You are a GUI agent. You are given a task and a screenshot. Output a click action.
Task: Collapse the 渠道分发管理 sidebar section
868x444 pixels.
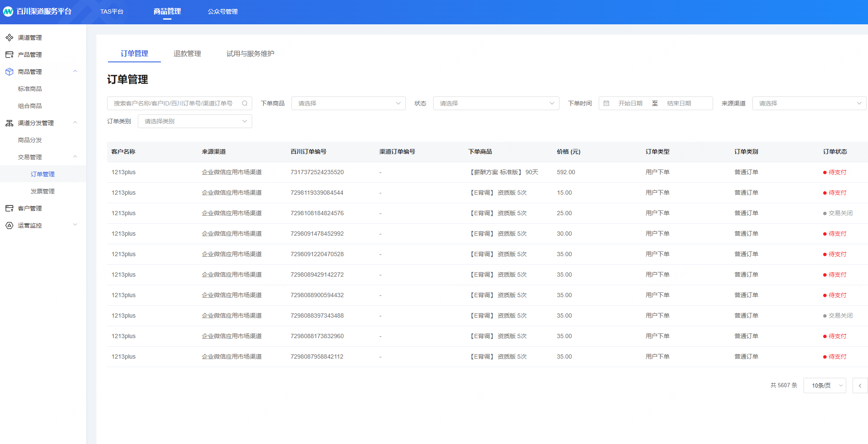(x=75, y=123)
